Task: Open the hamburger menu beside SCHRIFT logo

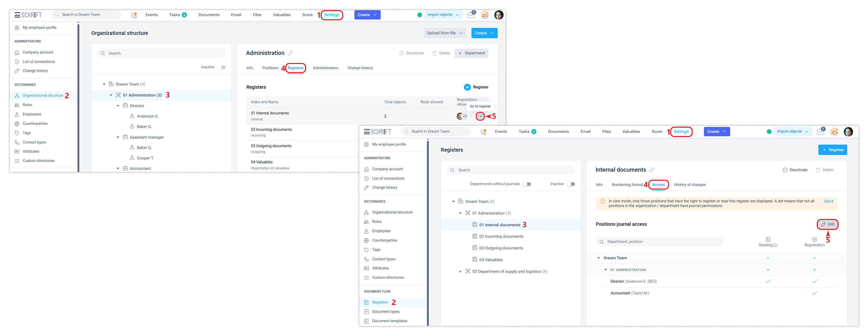Action: click(17, 15)
